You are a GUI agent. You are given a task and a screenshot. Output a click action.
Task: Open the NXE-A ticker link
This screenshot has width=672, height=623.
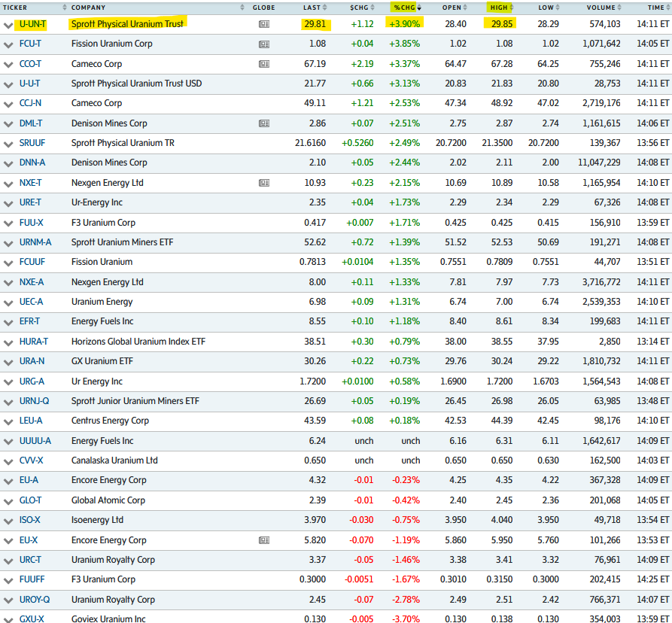click(32, 282)
